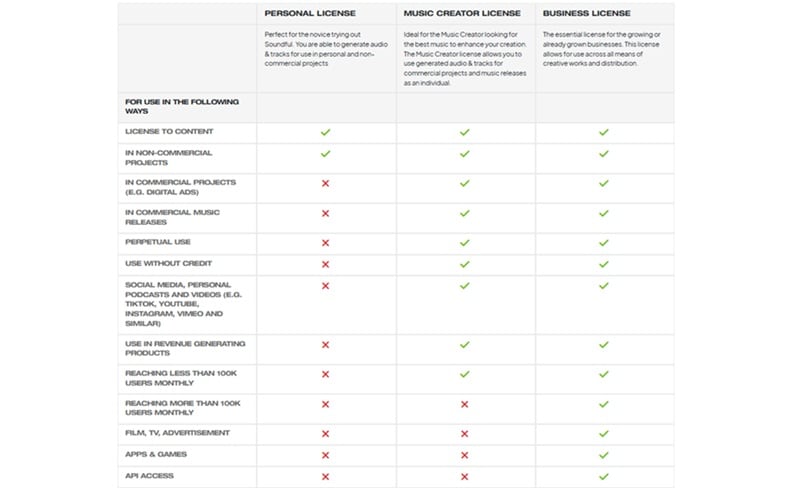Image resolution: width=800 pixels, height=488 pixels.
Task: Select the Business License column header
Action: pyautogui.click(x=587, y=14)
